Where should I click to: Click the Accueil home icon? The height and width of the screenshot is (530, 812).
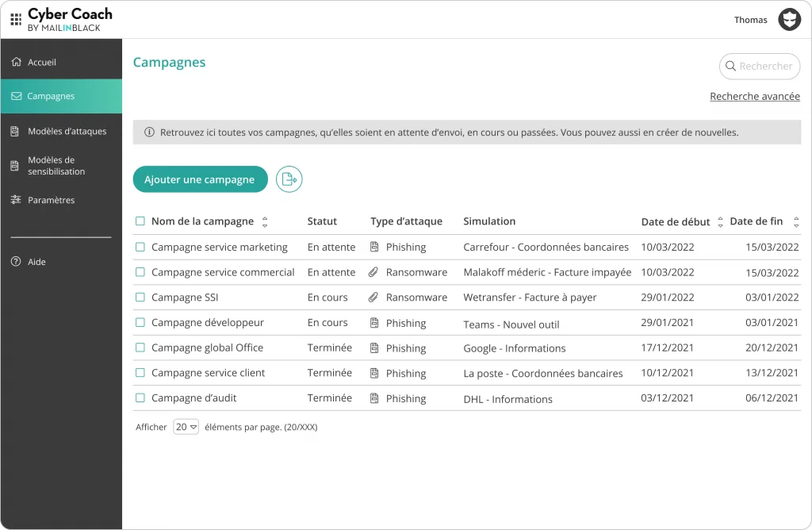pos(16,62)
